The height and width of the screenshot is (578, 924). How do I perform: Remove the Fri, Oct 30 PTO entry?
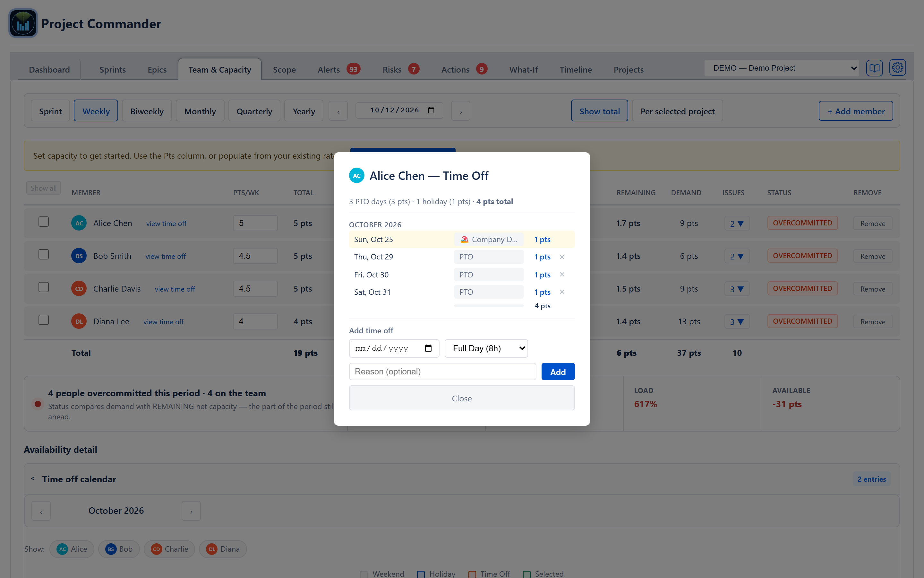[562, 275]
